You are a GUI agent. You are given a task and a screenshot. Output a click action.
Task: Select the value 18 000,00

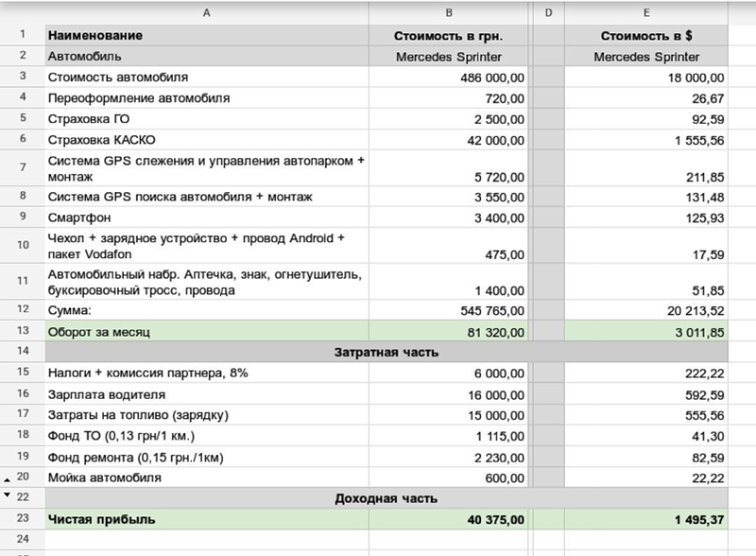[x=646, y=78]
